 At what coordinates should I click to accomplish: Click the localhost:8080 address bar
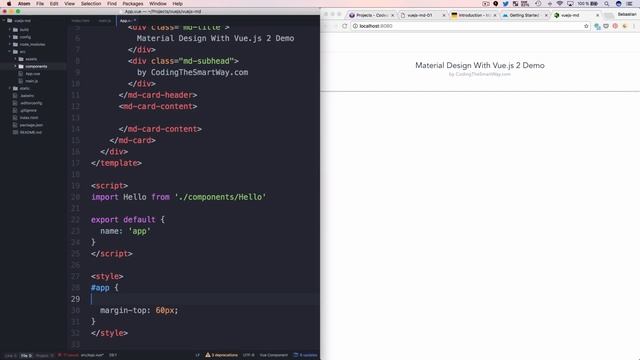[x=470, y=26]
